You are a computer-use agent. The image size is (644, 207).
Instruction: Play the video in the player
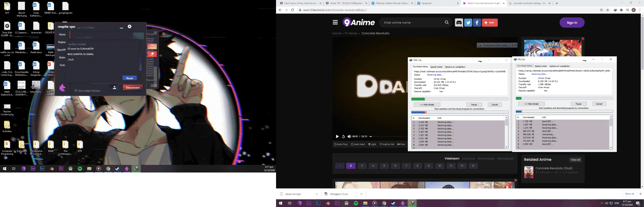pyautogui.click(x=337, y=136)
